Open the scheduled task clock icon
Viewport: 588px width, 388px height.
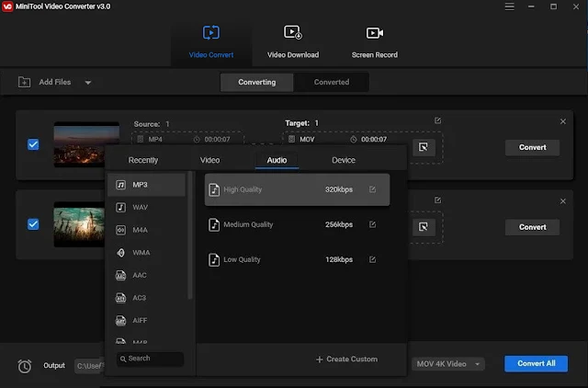click(25, 366)
